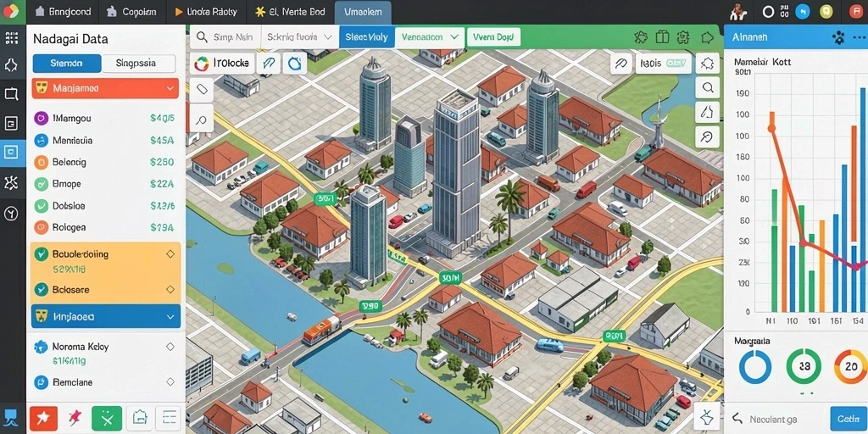Click the green crossed-tools button at bottom
Screen dimensions: 868x434
(x=106, y=418)
